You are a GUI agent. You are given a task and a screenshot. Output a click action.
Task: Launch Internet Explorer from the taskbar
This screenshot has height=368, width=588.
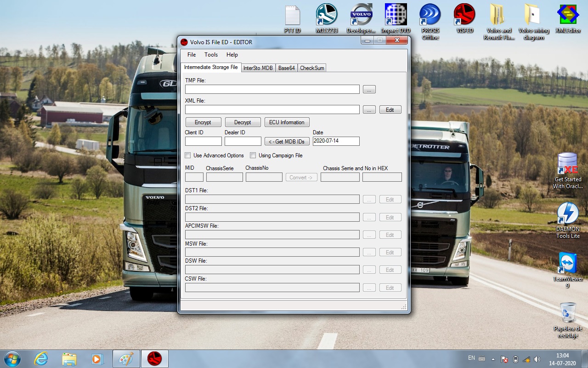(x=41, y=359)
